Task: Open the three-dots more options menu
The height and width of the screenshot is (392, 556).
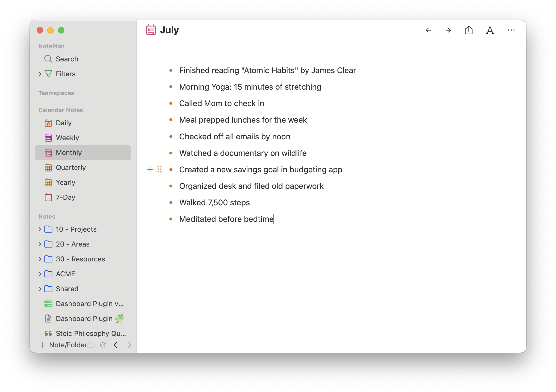Action: (511, 30)
